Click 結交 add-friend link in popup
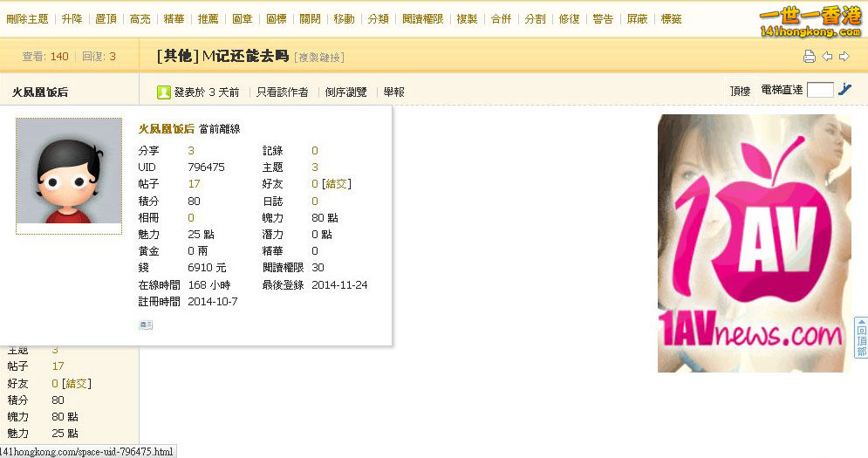This screenshot has height=458, width=868. coord(337,184)
